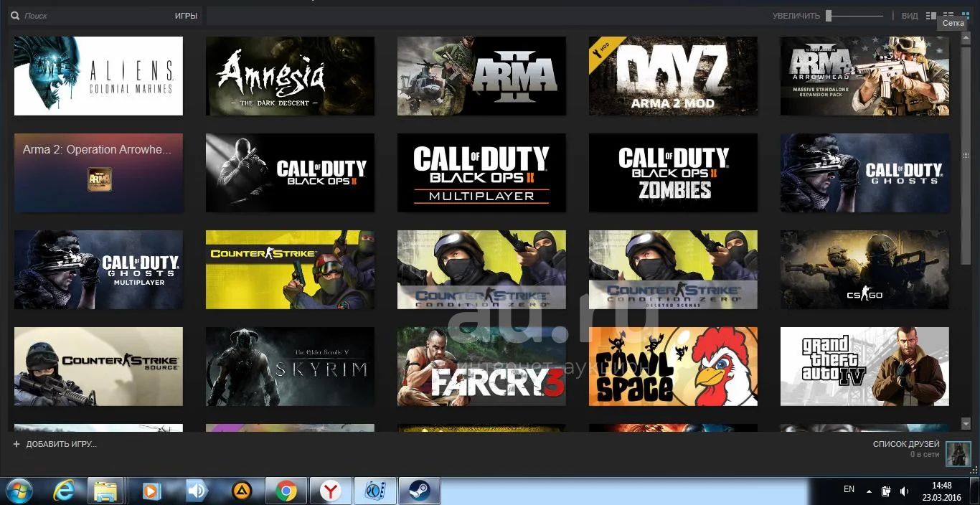Switch to Google Chrome on the taskbar
The width and height of the screenshot is (980, 505).
point(286,491)
